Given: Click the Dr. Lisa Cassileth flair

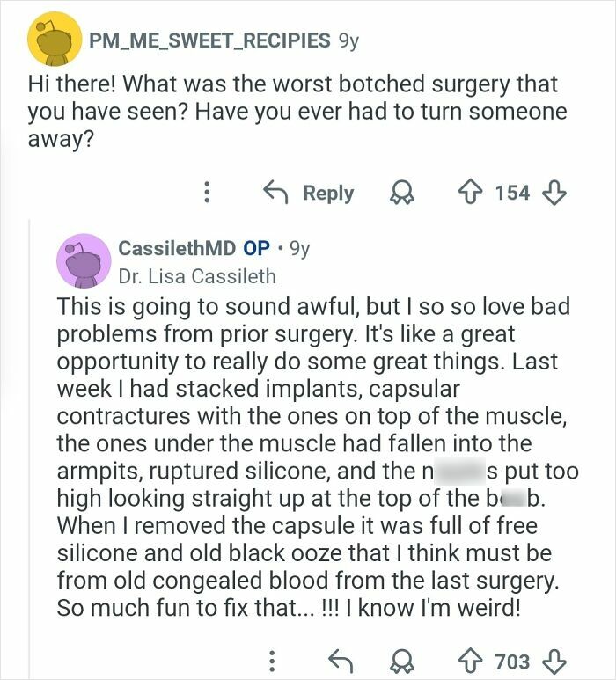Looking at the screenshot, I should click(197, 275).
